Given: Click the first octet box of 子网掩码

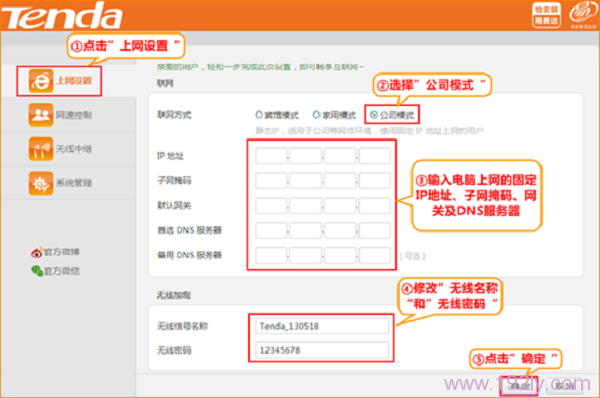Looking at the screenshot, I should pos(271,180).
